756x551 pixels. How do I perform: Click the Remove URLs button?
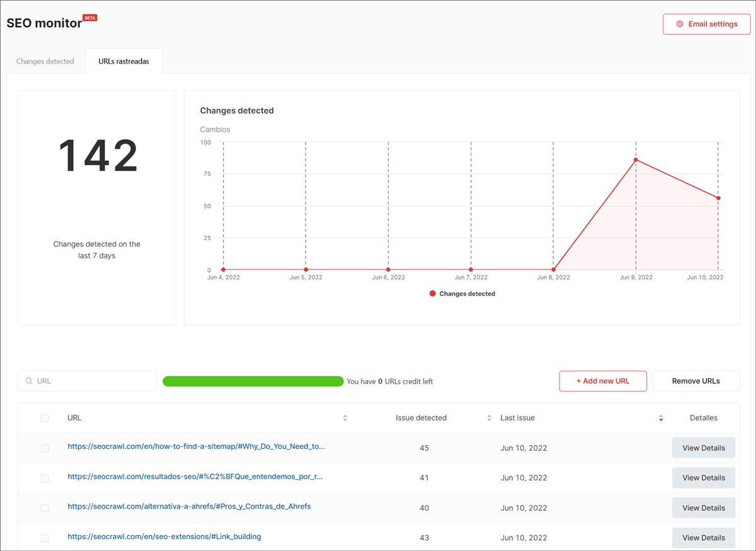696,381
